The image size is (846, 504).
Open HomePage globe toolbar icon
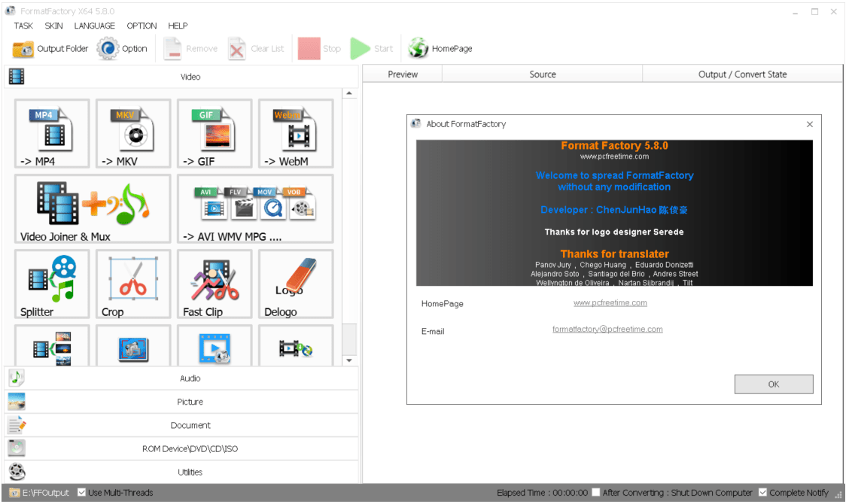(418, 48)
